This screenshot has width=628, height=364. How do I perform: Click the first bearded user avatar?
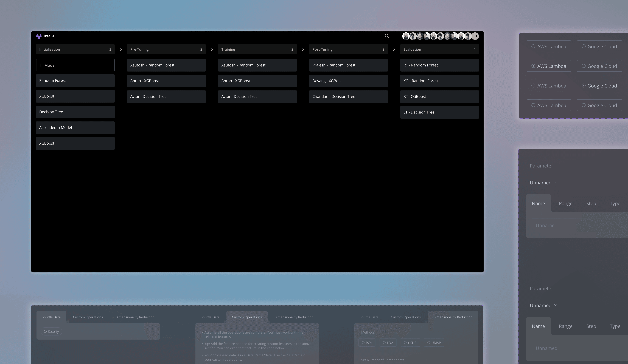406,36
